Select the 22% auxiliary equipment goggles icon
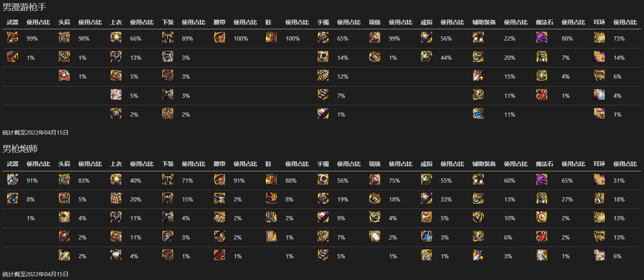Viewport: 644px width, 280px height. [478, 38]
